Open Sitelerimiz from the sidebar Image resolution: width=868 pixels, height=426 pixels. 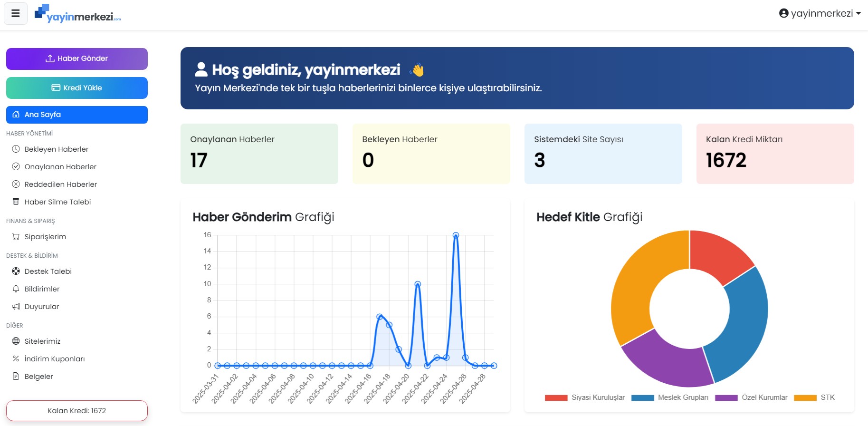(42, 341)
